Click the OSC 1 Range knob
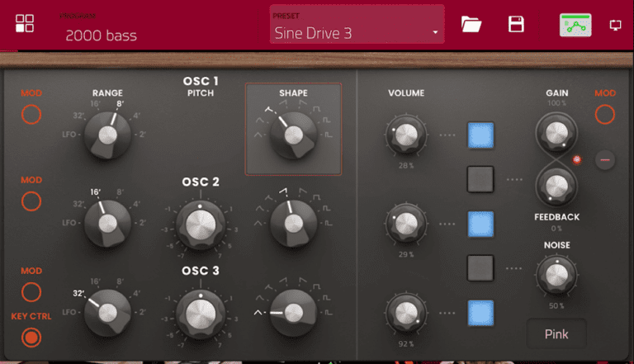The width and height of the screenshot is (634, 364). (108, 133)
